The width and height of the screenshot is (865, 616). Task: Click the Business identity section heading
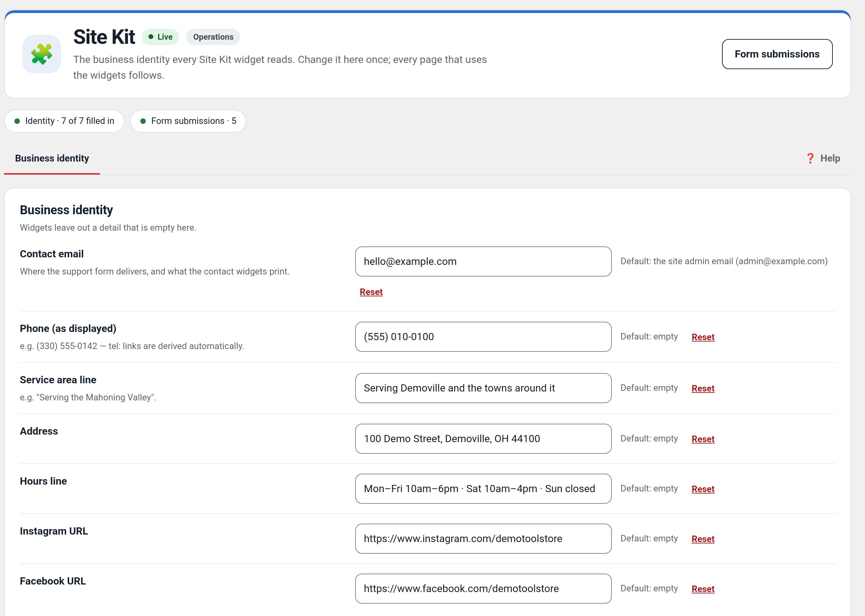click(x=66, y=210)
